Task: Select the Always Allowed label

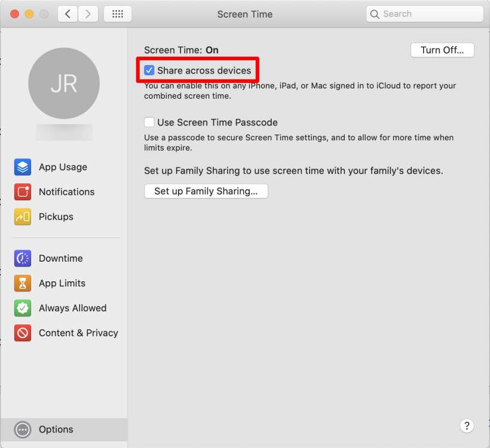Action: (73, 308)
